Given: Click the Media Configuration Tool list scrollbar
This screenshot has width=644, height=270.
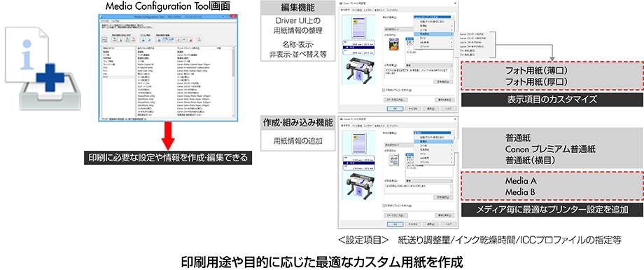Looking at the screenshot, I should tap(233, 82).
